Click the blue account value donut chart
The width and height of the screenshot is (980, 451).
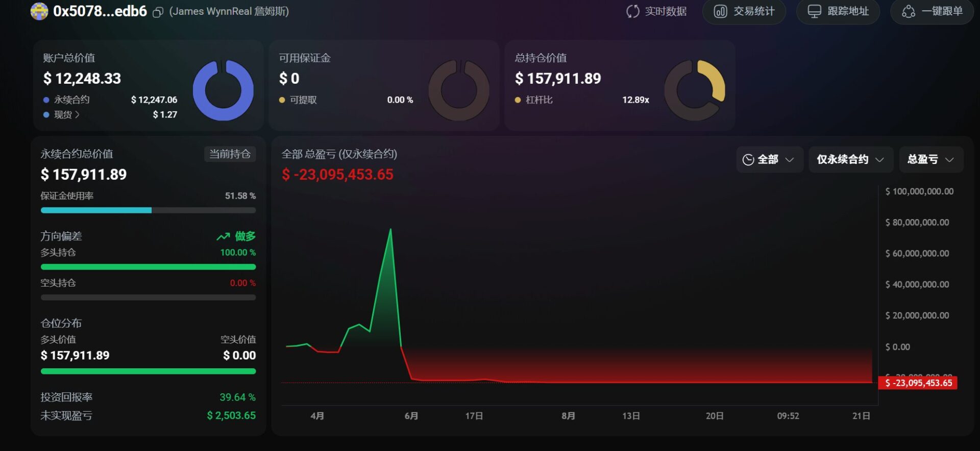click(223, 90)
